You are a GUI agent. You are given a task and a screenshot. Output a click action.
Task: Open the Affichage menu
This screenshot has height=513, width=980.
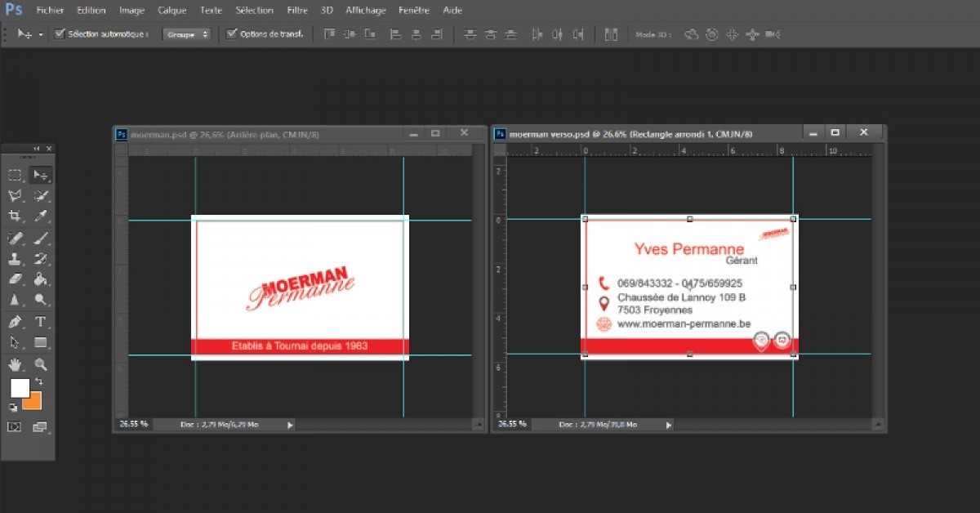pos(365,11)
